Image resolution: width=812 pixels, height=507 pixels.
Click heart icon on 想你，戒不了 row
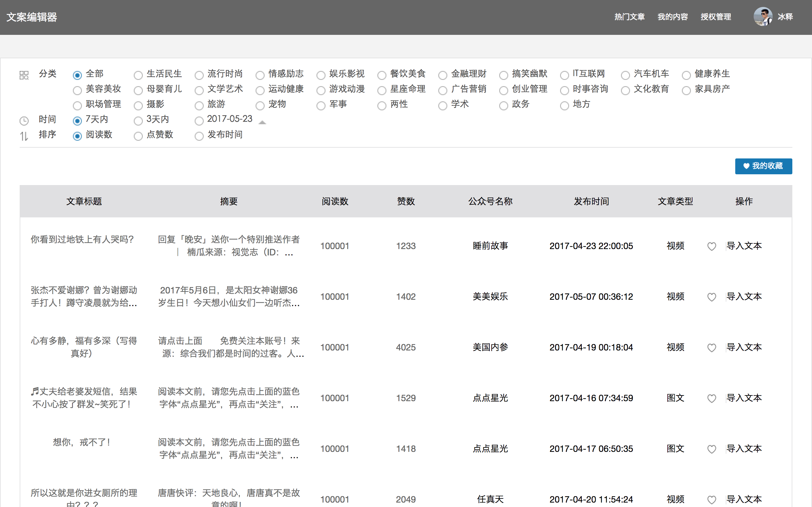pos(711,449)
